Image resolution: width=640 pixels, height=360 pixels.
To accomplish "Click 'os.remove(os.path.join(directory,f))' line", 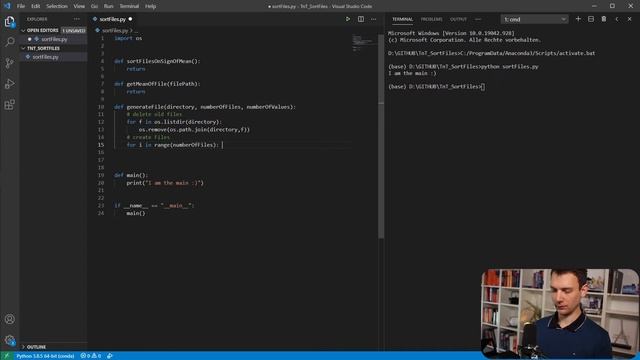I will 194,130.
